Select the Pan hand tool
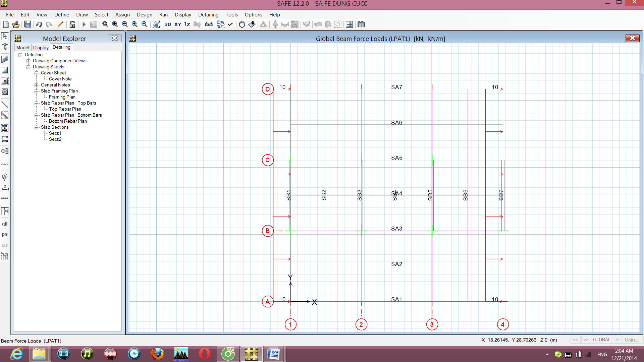The width and height of the screenshot is (644, 362). pos(156,24)
